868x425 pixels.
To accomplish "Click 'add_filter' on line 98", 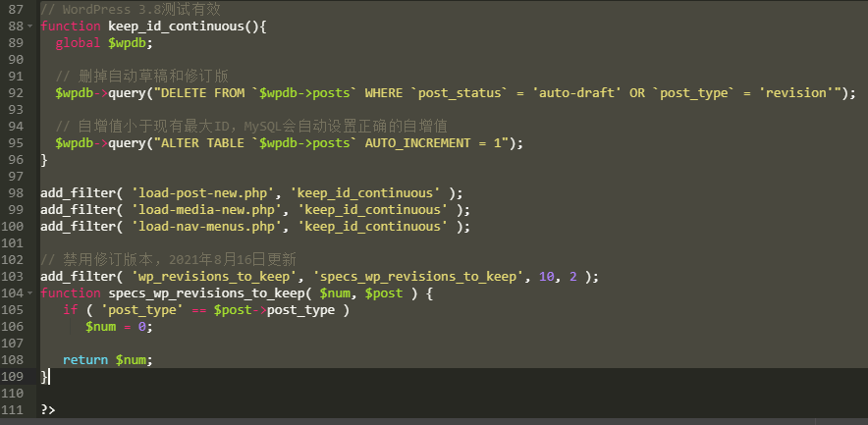I will pyautogui.click(x=78, y=193).
